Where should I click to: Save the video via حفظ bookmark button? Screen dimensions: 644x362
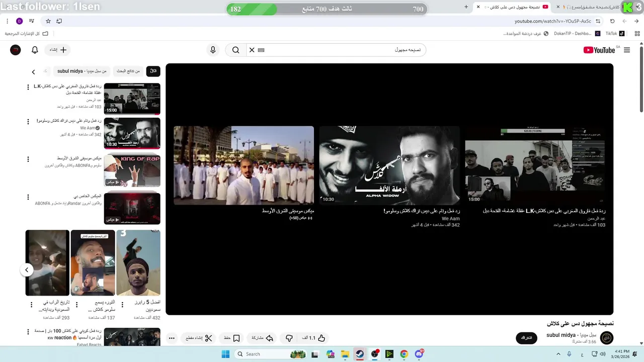pos(232,338)
